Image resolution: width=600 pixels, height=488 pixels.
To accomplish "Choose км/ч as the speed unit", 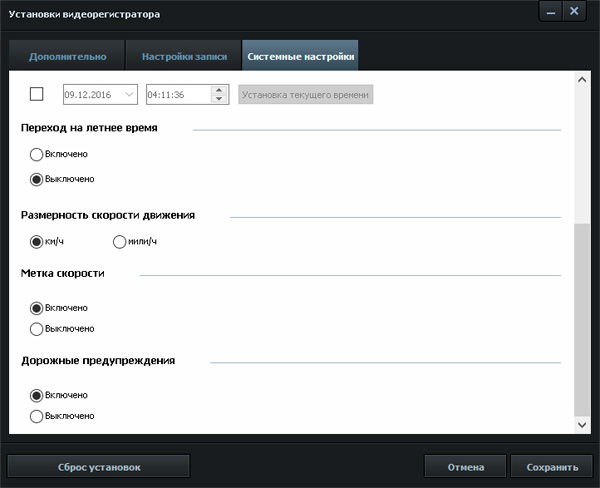I will pyautogui.click(x=37, y=241).
